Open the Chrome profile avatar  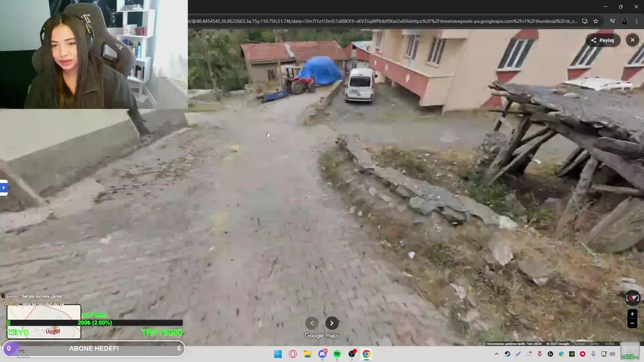pyautogui.click(x=624, y=21)
